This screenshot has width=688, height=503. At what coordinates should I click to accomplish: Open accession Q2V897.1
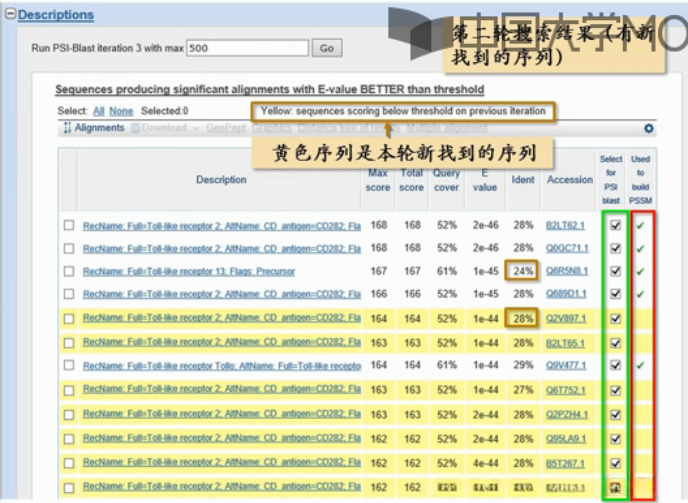pos(566,319)
